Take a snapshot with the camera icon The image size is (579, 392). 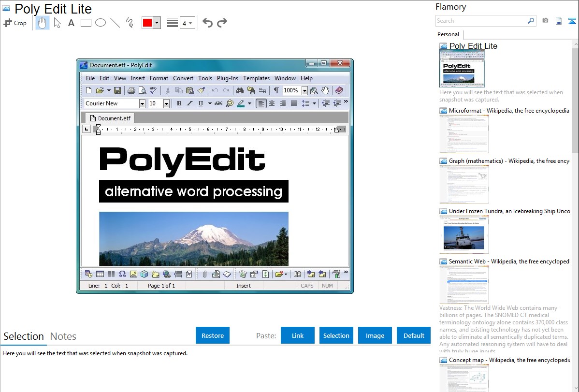pyautogui.click(x=545, y=21)
